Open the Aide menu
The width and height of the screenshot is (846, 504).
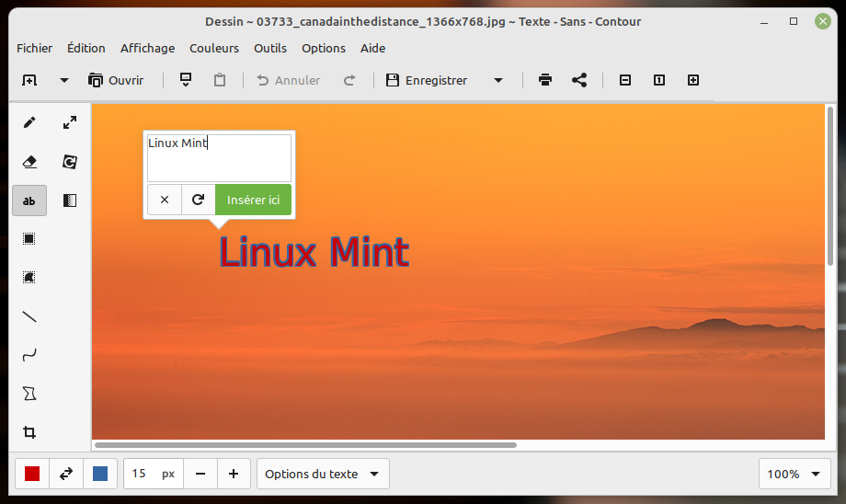372,48
